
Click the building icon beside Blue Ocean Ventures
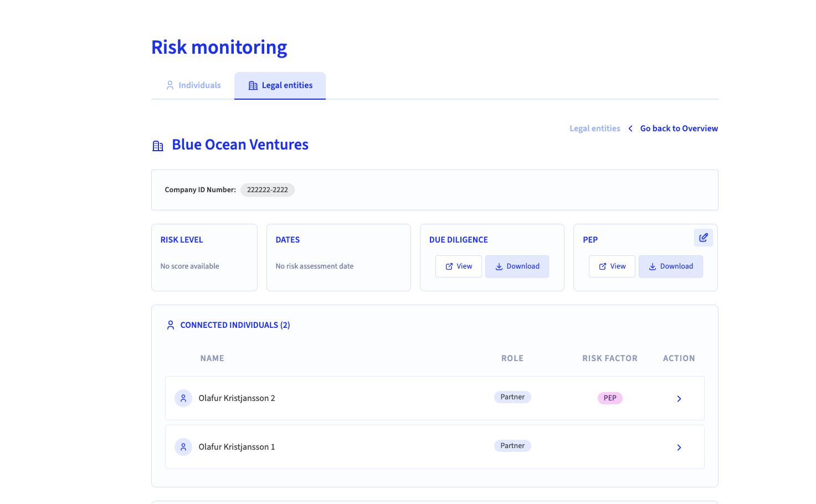(x=158, y=146)
